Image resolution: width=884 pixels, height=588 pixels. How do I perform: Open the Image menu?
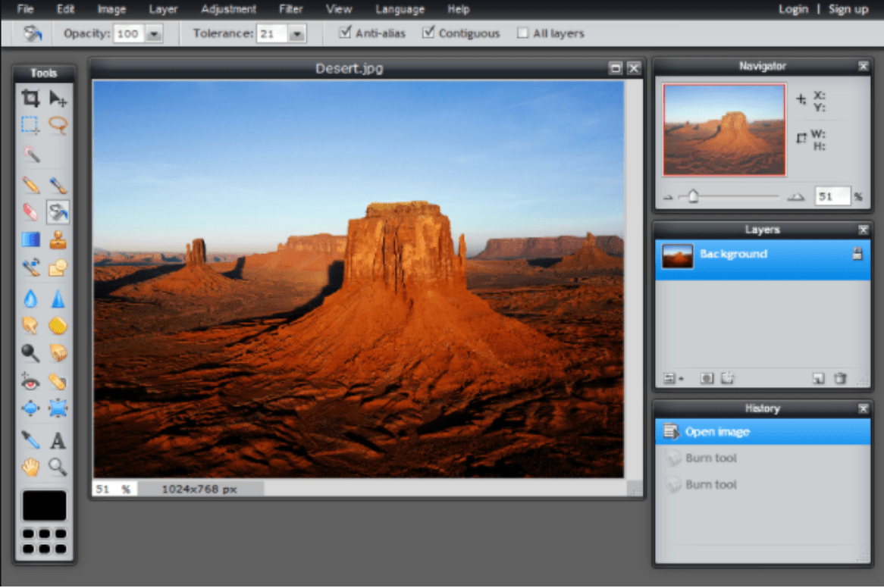point(111,9)
